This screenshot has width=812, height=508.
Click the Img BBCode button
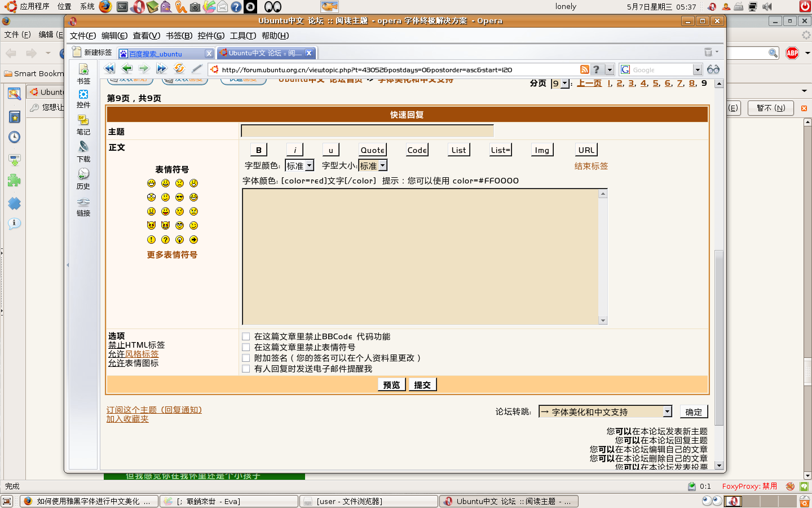click(x=542, y=150)
